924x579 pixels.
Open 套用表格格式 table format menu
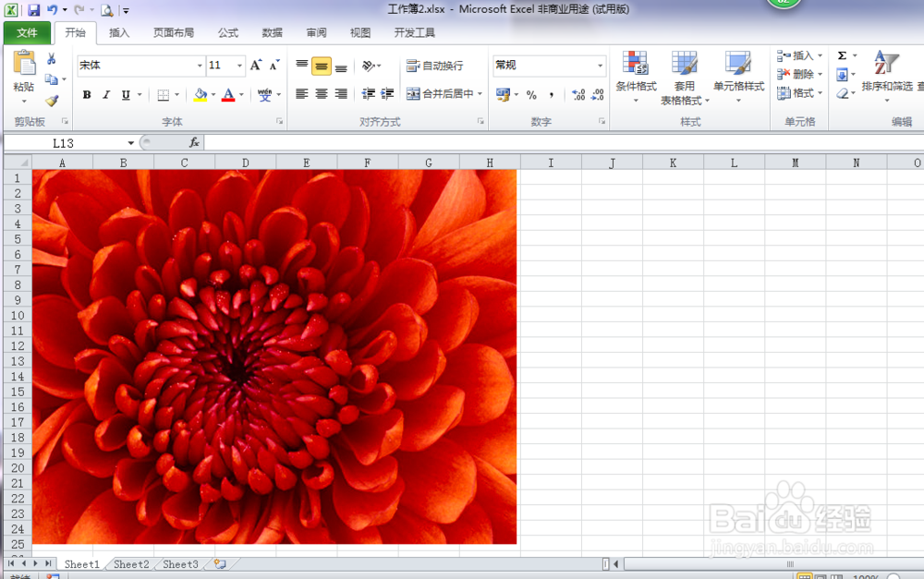click(x=684, y=78)
